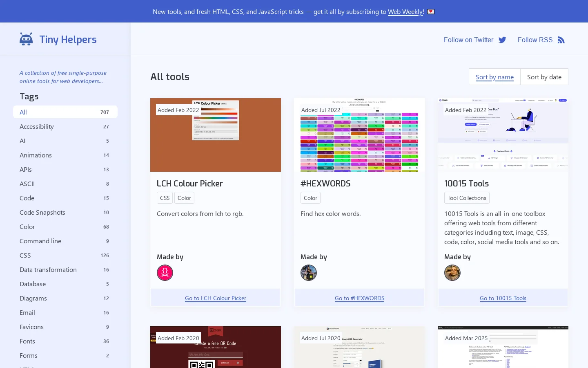
Task: Open the LCH Colour Picker screenshot thumbnail
Action: (x=216, y=135)
